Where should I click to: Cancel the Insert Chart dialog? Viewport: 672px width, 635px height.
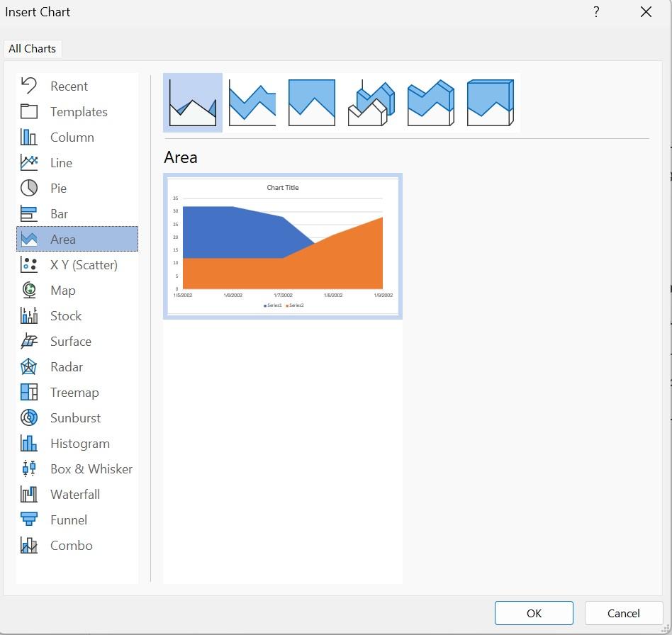(x=623, y=614)
